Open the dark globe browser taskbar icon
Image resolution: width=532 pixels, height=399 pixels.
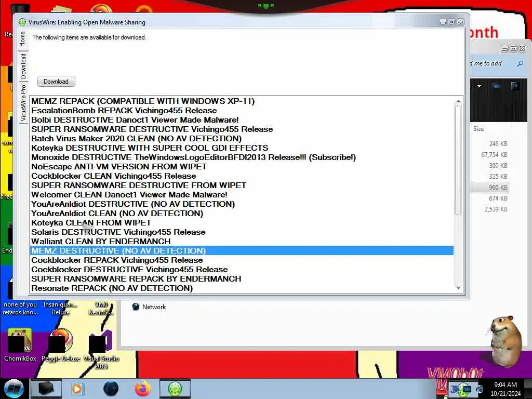pyautogui.click(x=111, y=389)
